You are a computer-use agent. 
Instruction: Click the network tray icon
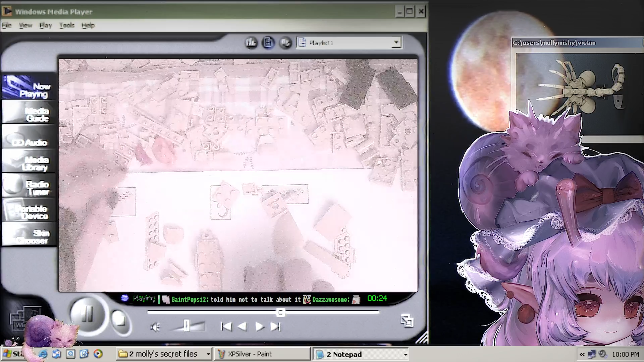click(x=592, y=354)
